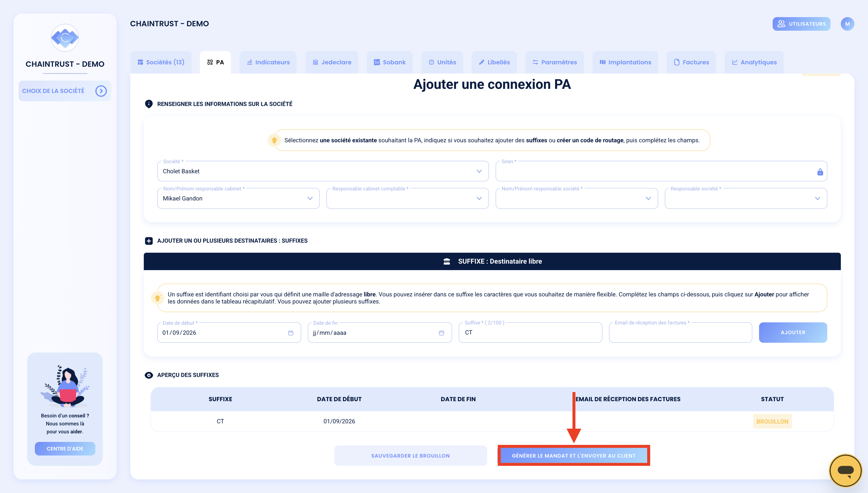The height and width of the screenshot is (493, 868).
Task: Click the Ajouter button to add suffix
Action: 793,332
